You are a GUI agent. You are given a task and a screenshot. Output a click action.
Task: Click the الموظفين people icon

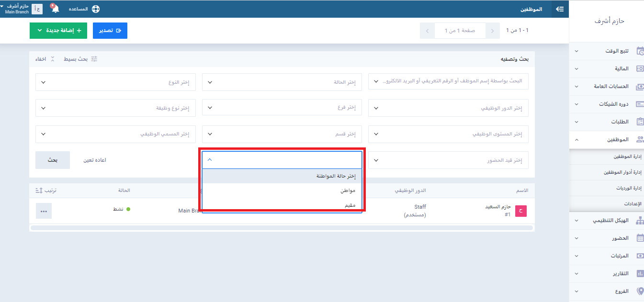click(640, 139)
